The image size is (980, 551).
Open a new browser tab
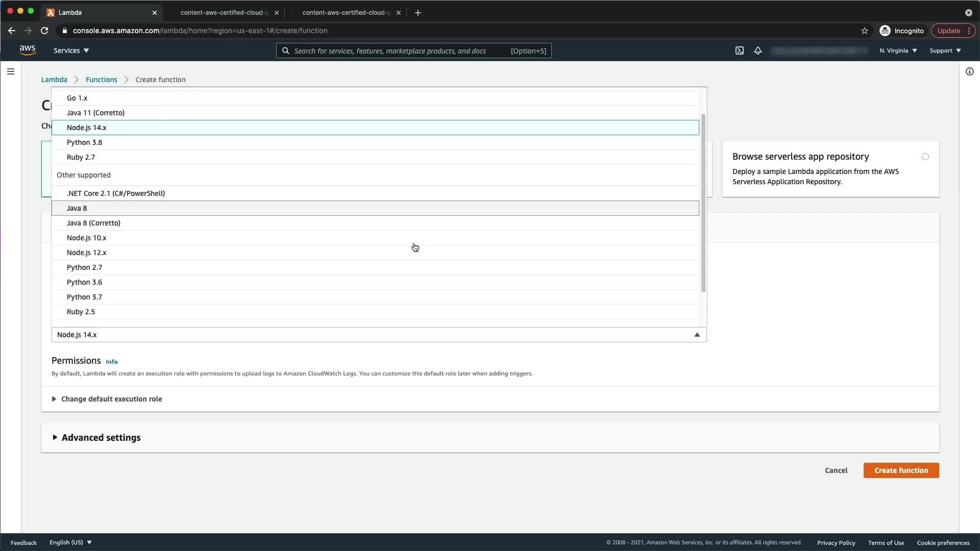tap(418, 13)
